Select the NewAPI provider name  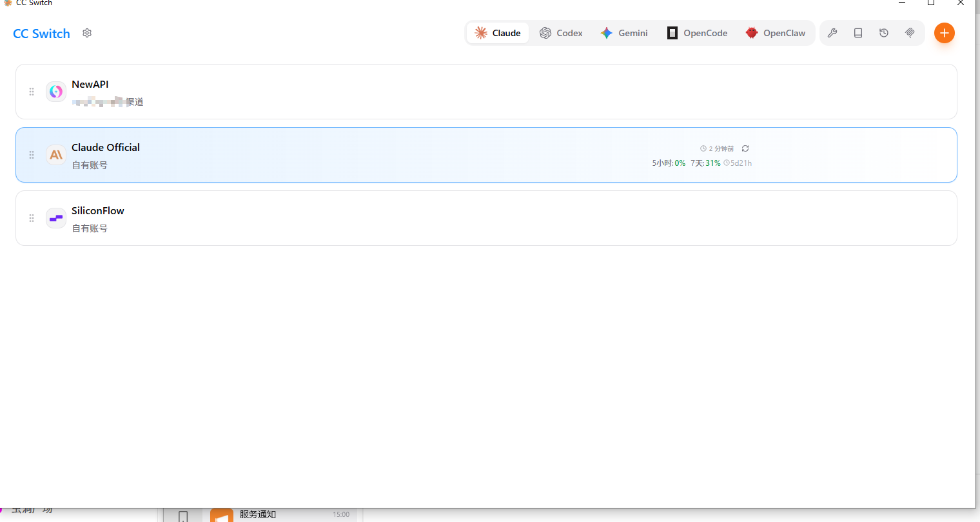(90, 85)
